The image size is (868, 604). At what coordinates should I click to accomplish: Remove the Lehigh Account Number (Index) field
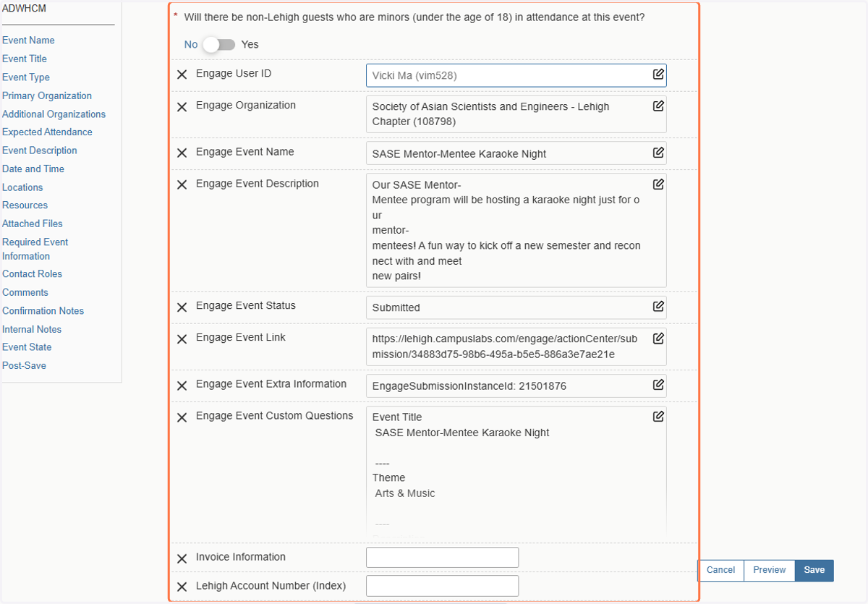(x=182, y=587)
